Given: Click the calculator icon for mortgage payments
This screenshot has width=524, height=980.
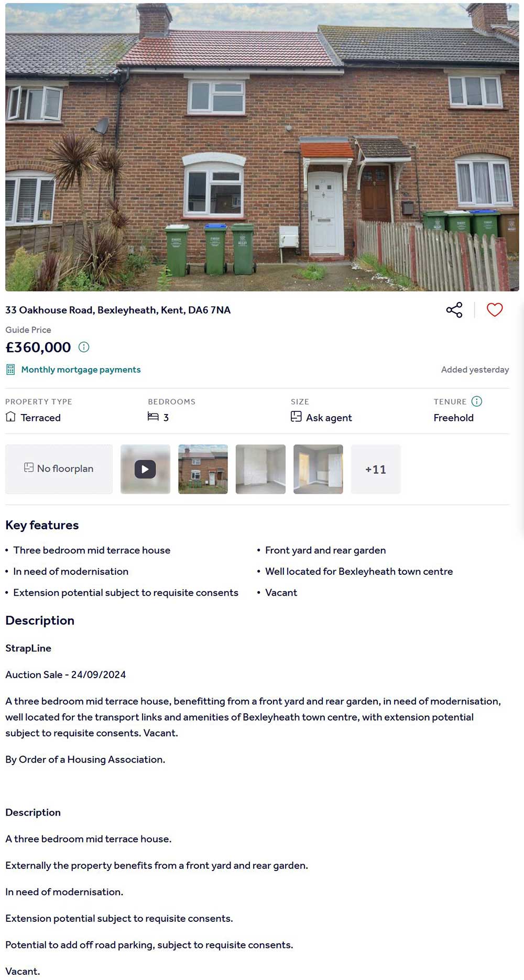Looking at the screenshot, I should (10, 369).
